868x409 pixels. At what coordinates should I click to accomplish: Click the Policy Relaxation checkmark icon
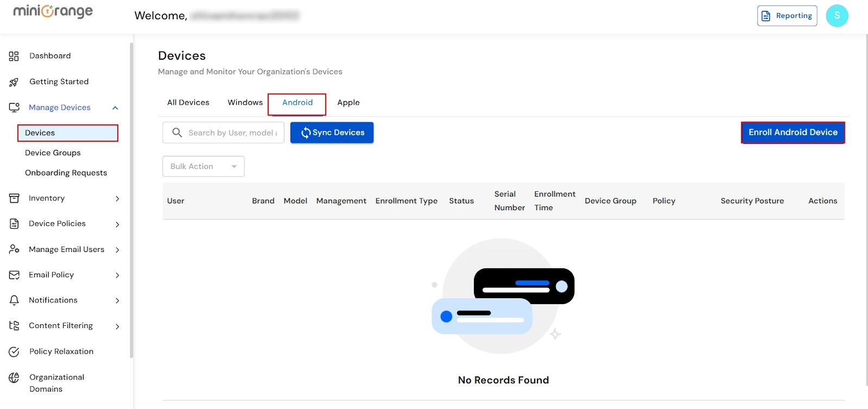point(14,352)
